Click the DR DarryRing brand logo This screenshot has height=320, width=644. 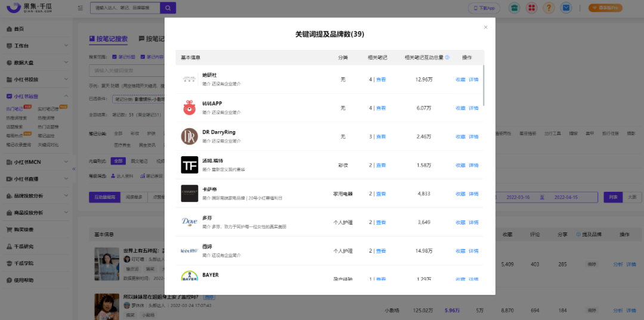pyautogui.click(x=190, y=136)
